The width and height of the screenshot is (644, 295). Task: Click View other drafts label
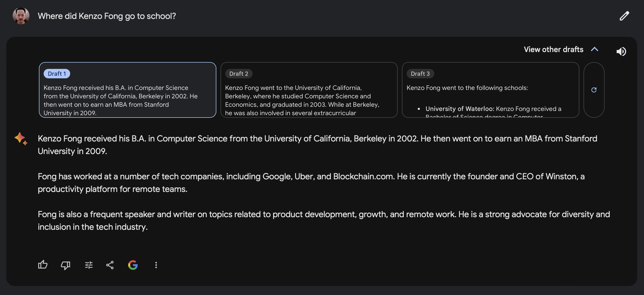[553, 49]
